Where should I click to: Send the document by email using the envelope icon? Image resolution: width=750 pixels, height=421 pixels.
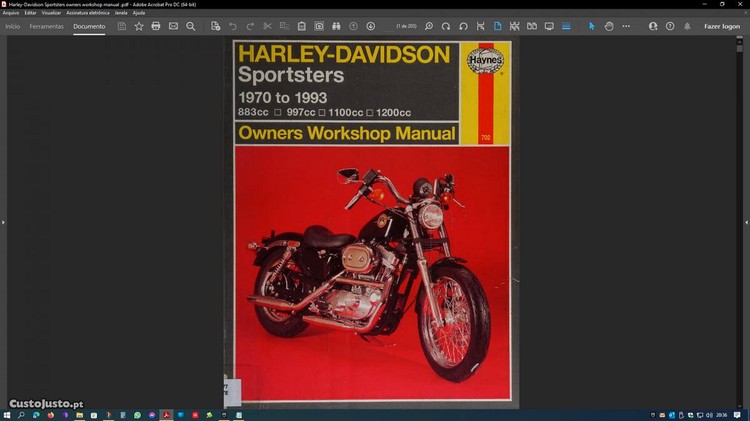click(173, 26)
